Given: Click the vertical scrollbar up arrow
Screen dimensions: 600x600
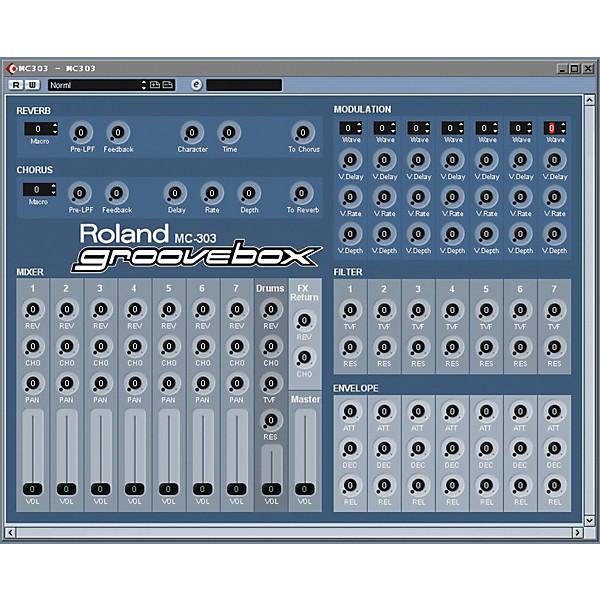Looking at the screenshot, I should click(x=589, y=100).
